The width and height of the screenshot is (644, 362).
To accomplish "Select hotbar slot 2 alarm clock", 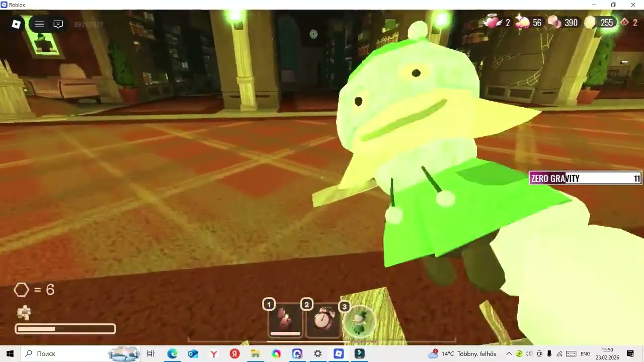I will (x=323, y=320).
